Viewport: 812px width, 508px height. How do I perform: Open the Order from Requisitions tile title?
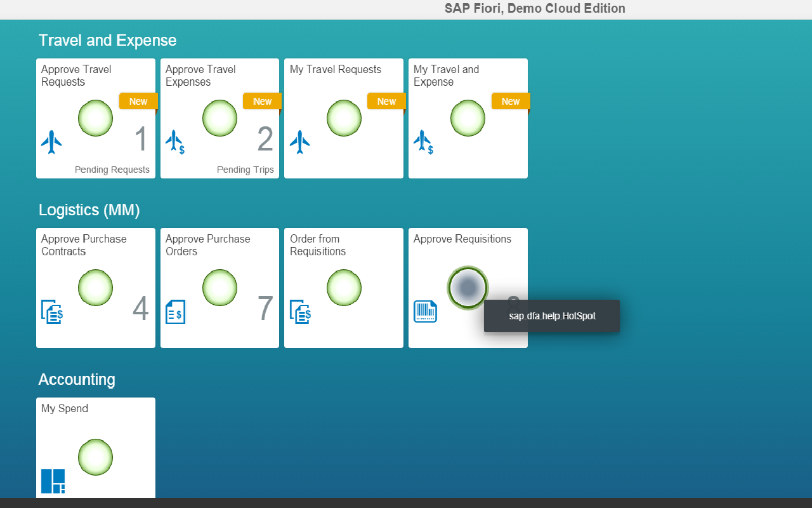[318, 245]
